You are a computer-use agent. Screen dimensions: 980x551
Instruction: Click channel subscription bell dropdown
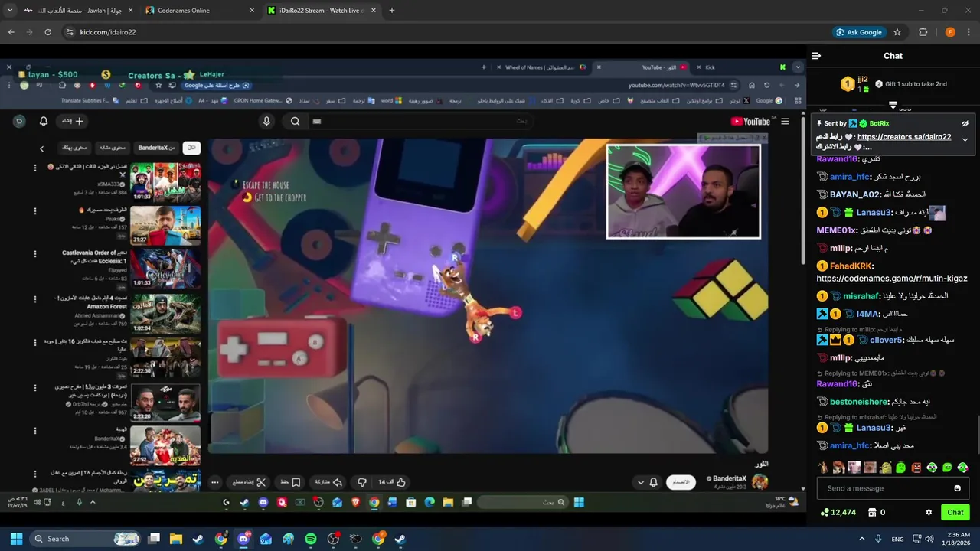(648, 482)
